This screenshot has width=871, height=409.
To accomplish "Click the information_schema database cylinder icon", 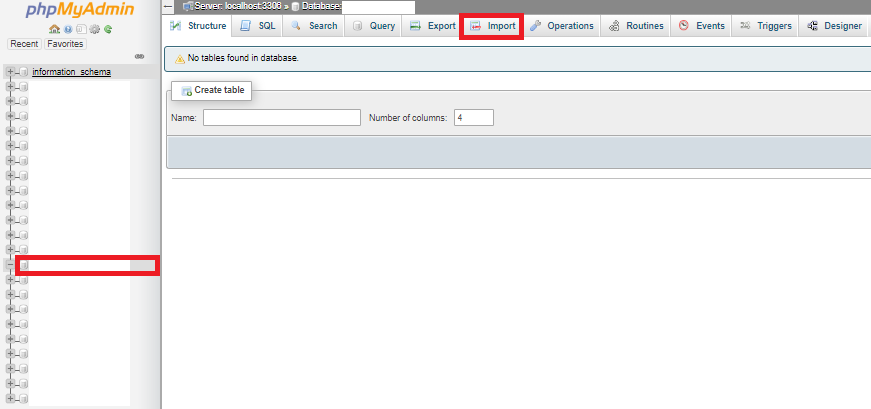I will pos(23,72).
